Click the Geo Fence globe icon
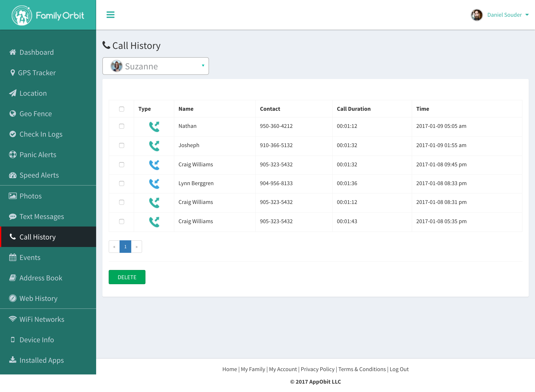This screenshot has width=535, height=392. (x=13, y=114)
